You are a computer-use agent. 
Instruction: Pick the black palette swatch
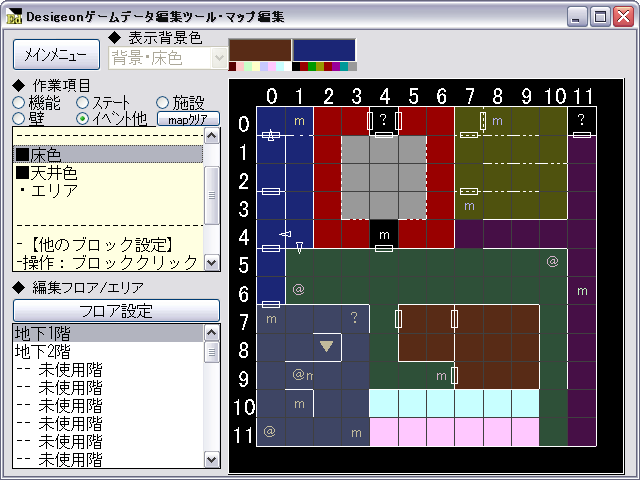coord(296,67)
